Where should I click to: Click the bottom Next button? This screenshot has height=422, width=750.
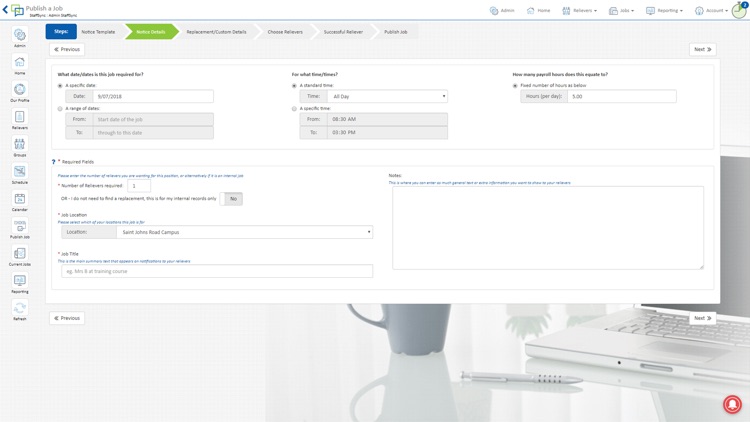703,318
